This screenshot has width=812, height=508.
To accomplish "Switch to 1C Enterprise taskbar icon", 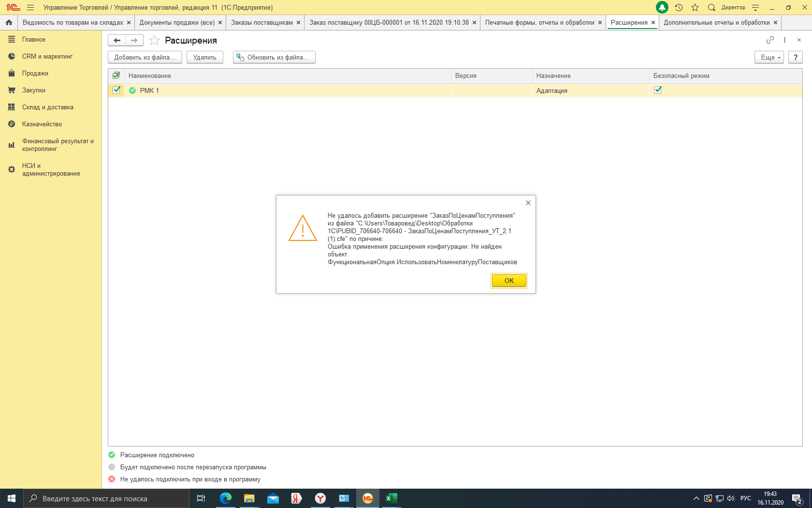I will coord(368,498).
